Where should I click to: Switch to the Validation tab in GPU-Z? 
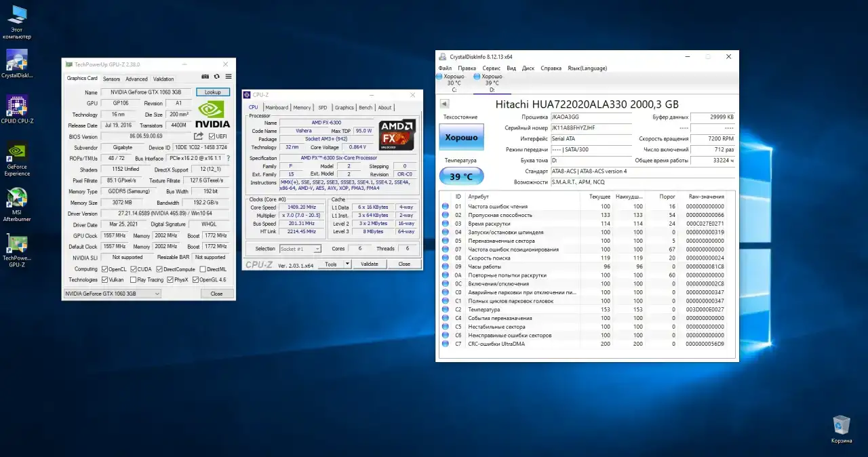163,79
